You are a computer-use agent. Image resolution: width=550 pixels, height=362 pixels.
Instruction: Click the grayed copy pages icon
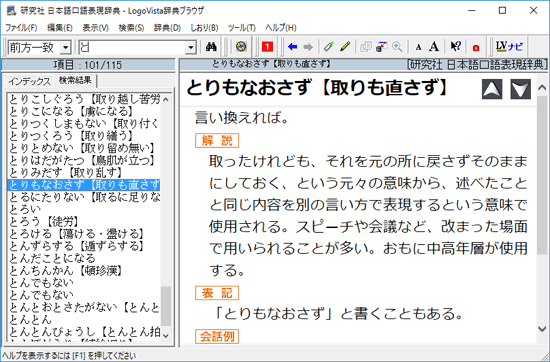point(366,47)
